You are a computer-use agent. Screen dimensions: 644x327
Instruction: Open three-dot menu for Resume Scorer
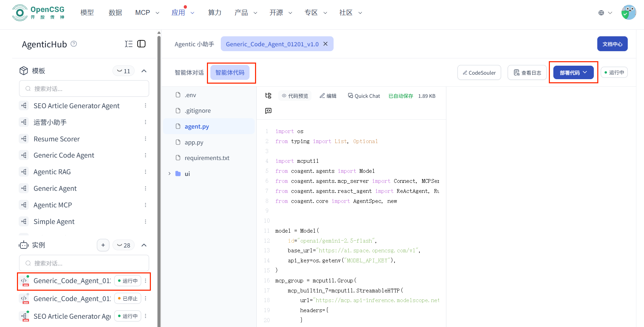tap(145, 139)
